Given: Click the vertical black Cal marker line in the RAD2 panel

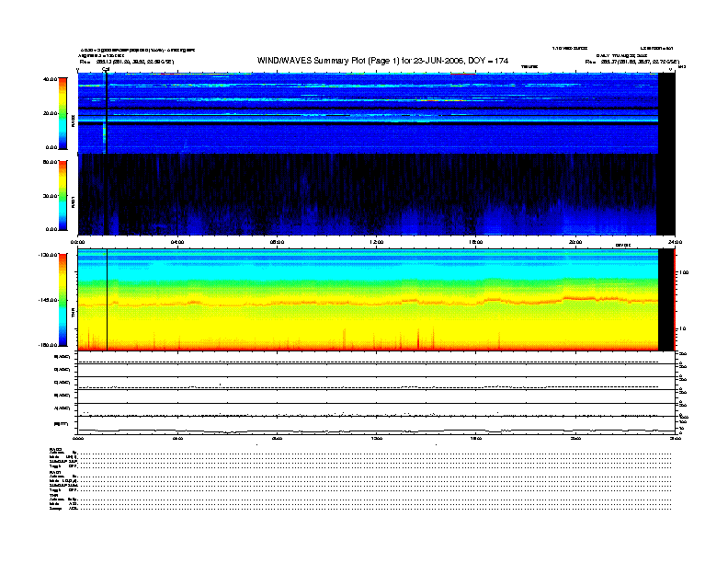Looking at the screenshot, I should (107, 113).
